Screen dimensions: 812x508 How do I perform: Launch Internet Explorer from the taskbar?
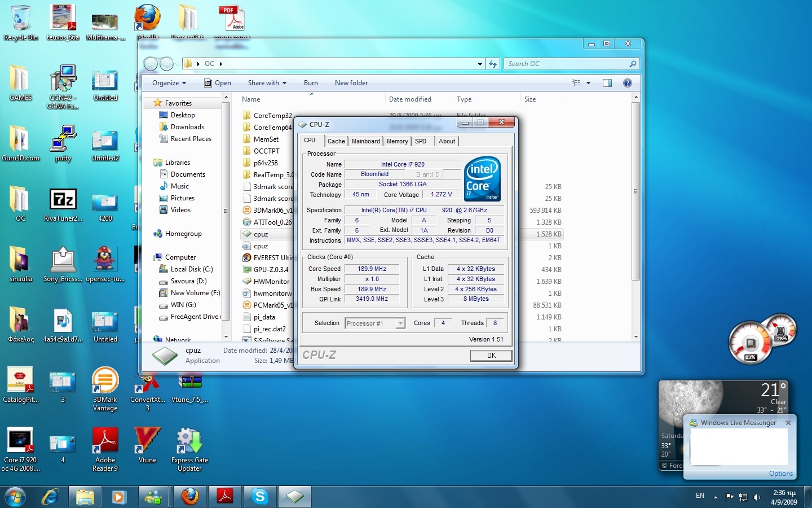point(51,497)
